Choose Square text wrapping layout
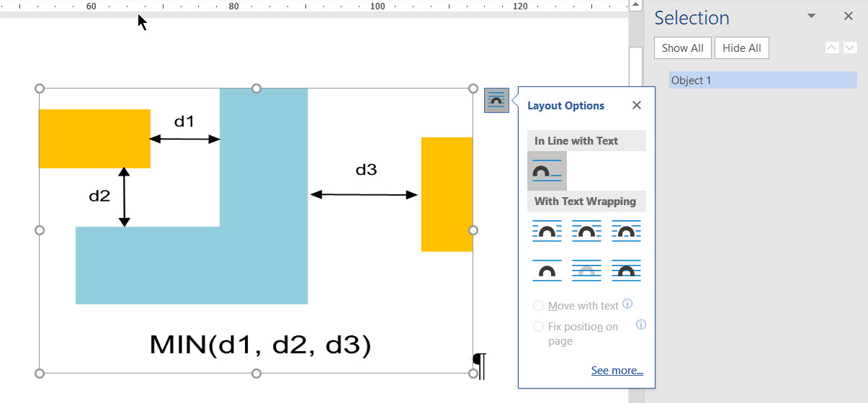This screenshot has width=868, height=403. 547,231
